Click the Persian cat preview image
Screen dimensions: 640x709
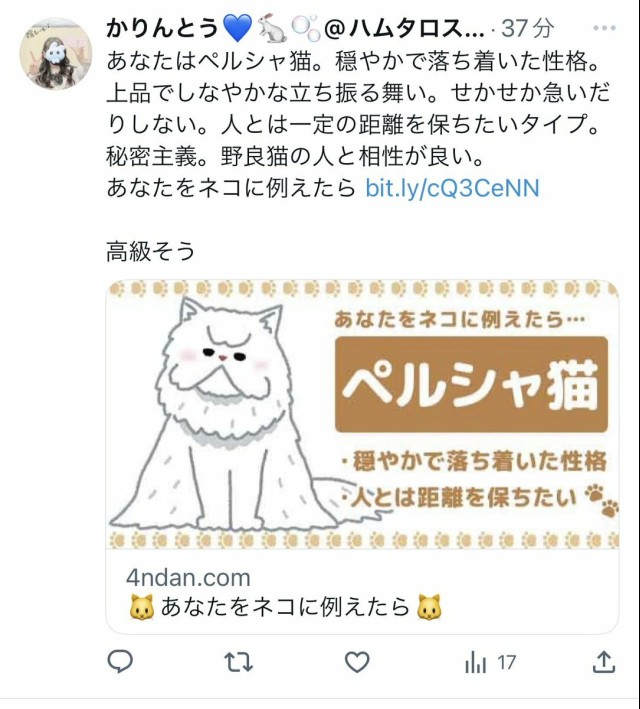coord(362,414)
